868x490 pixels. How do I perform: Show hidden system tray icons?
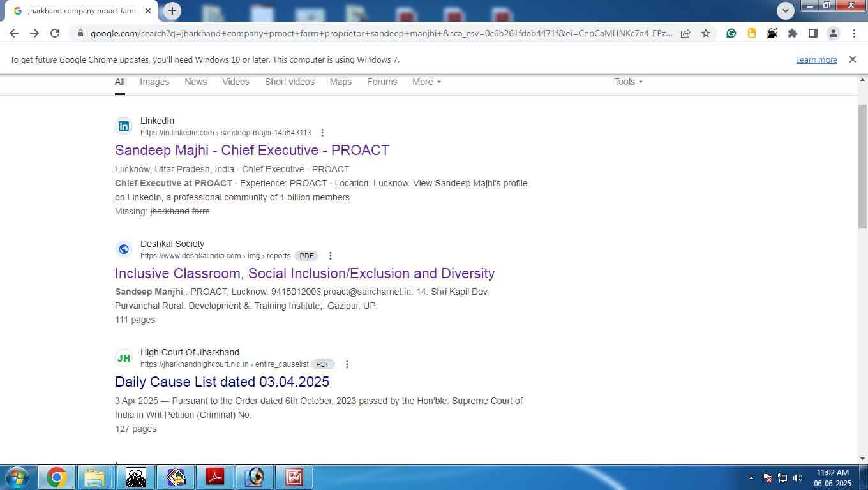751,478
